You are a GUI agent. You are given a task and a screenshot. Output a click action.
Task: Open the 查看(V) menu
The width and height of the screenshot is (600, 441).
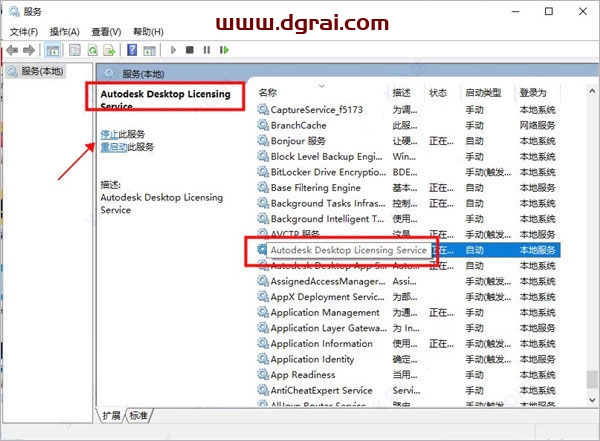pos(106,32)
